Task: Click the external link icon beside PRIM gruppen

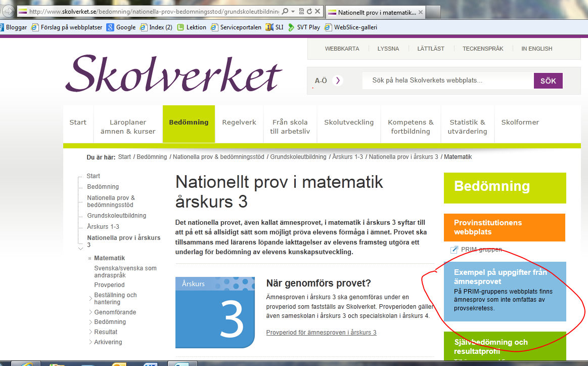Action: pos(454,250)
